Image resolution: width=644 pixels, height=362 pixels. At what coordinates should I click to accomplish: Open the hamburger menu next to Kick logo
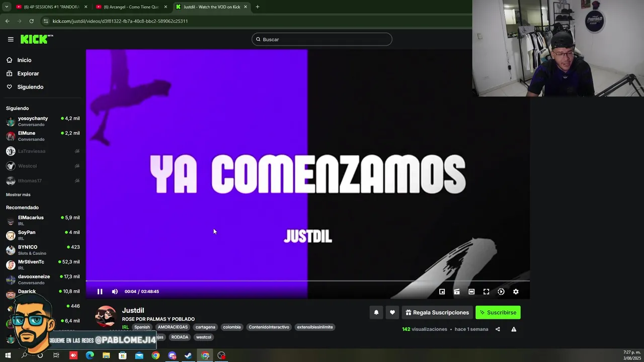11,39
